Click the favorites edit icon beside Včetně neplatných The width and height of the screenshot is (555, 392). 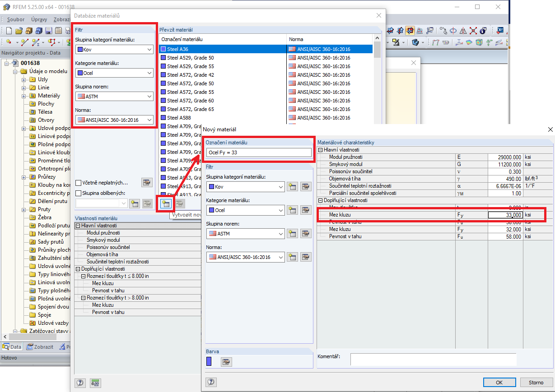pos(147,183)
